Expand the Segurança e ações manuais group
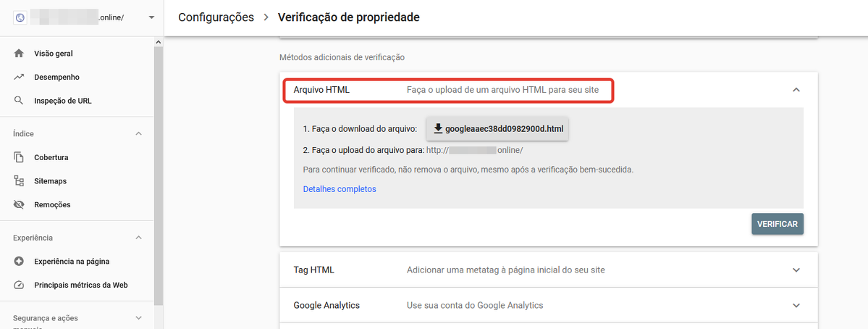The width and height of the screenshot is (868, 329). pos(139,318)
